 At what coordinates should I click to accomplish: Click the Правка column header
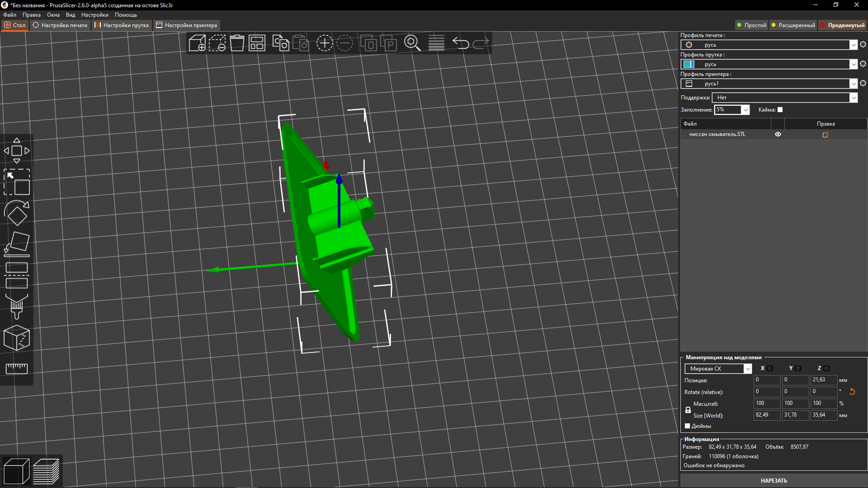[x=826, y=124]
